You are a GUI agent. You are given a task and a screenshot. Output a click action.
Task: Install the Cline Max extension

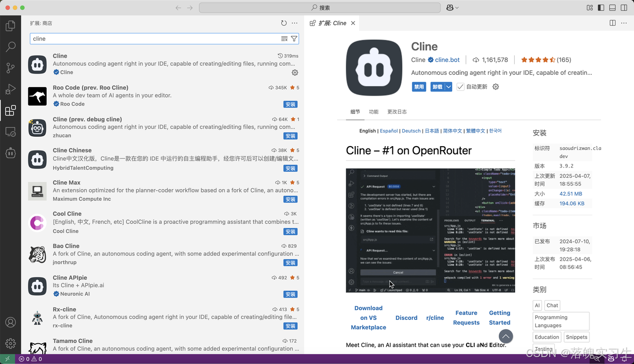pos(291,200)
